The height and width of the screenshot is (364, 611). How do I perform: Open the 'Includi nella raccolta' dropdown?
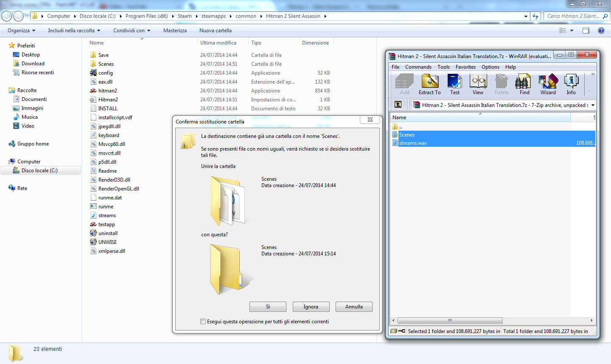[74, 31]
